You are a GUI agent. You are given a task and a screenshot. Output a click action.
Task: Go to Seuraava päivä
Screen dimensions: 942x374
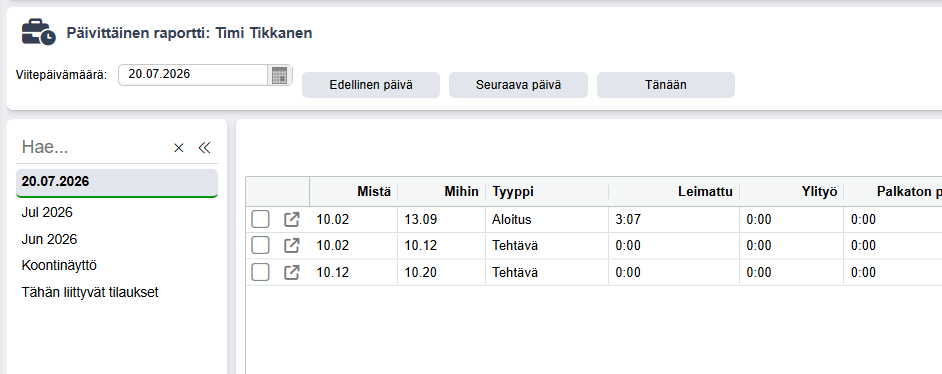[518, 85]
